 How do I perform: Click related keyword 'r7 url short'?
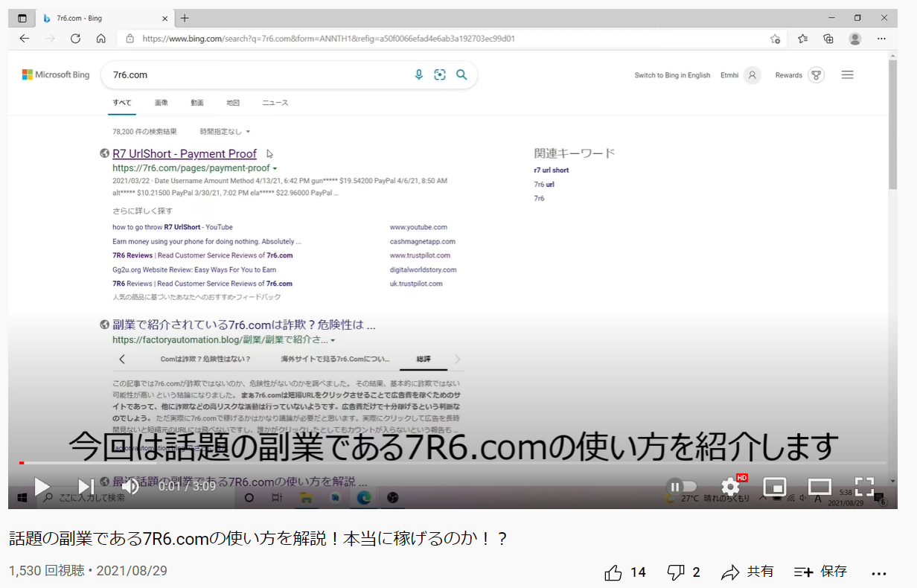click(552, 170)
